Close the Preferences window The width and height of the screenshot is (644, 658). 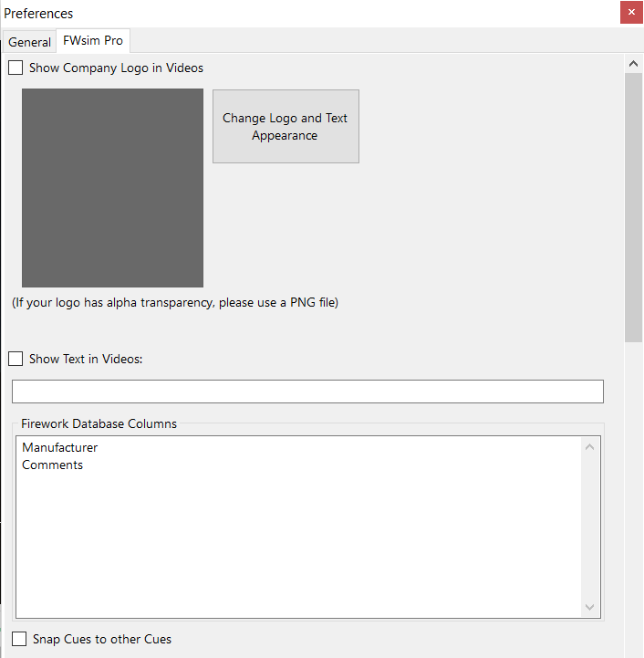click(631, 12)
